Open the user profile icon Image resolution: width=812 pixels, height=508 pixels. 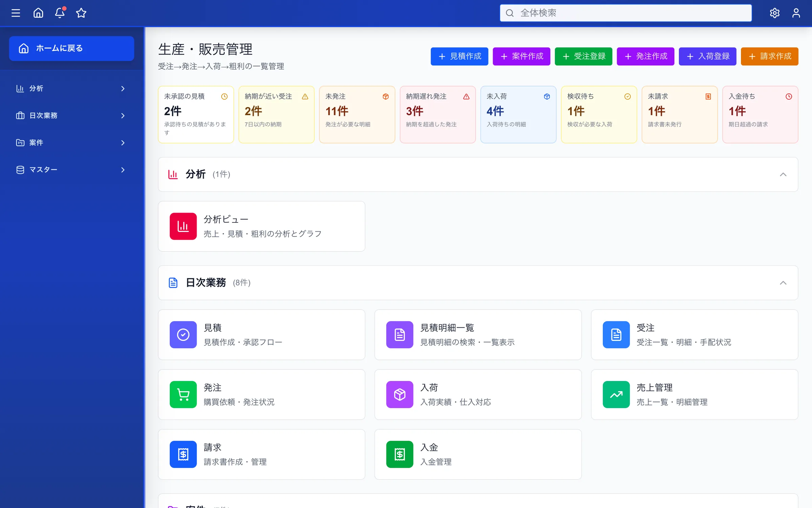click(x=796, y=13)
